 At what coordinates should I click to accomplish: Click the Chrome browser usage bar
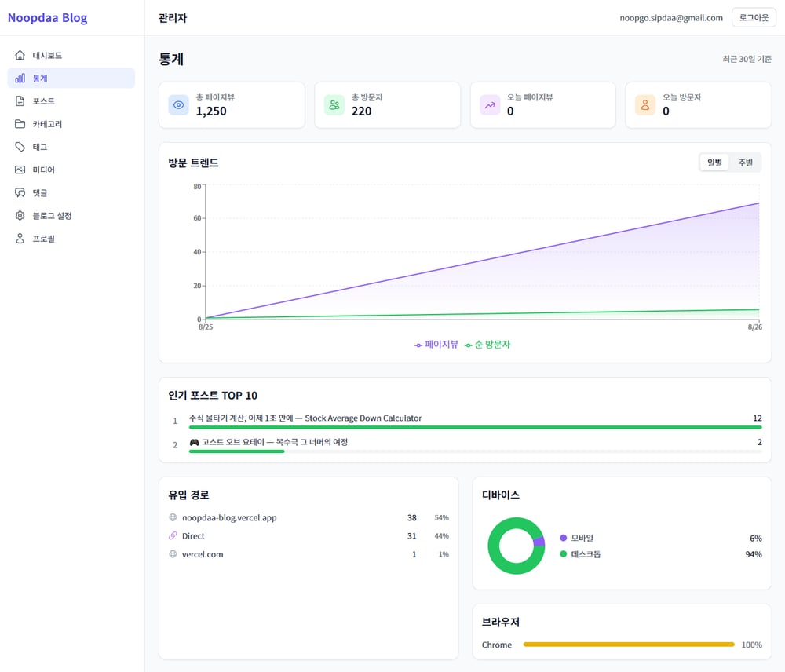(628, 645)
